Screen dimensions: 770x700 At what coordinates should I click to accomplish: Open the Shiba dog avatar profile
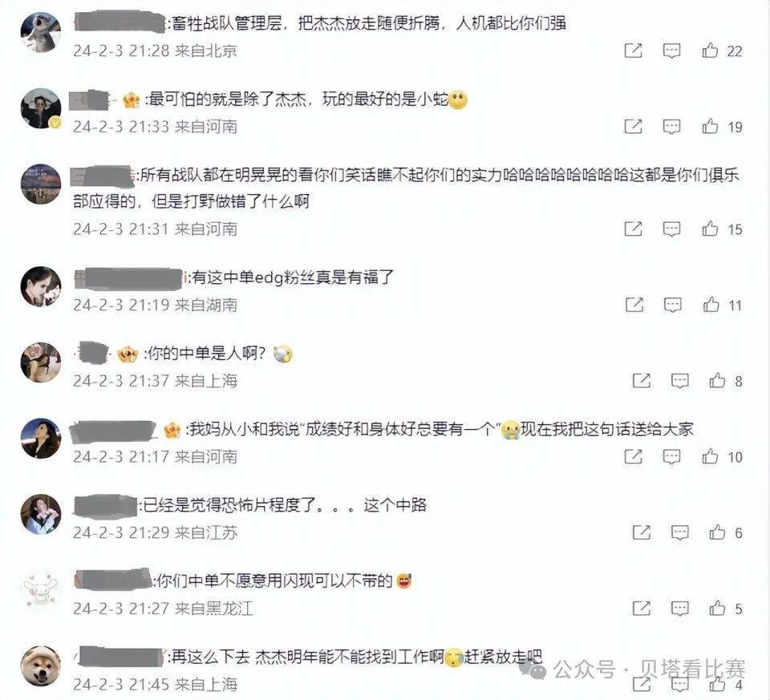coord(41,666)
